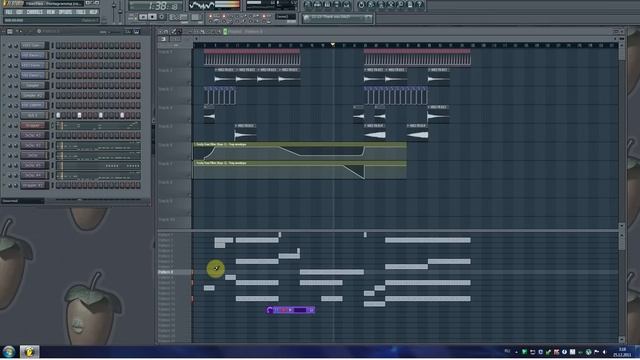Start playback with the transport Play button
The image size is (640, 360).
pos(143,17)
